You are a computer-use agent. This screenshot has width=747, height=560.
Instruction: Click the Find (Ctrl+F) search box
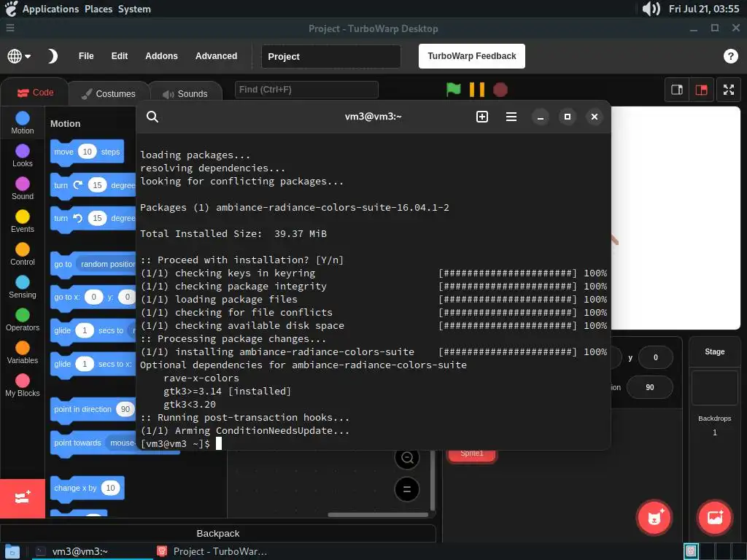(x=306, y=90)
